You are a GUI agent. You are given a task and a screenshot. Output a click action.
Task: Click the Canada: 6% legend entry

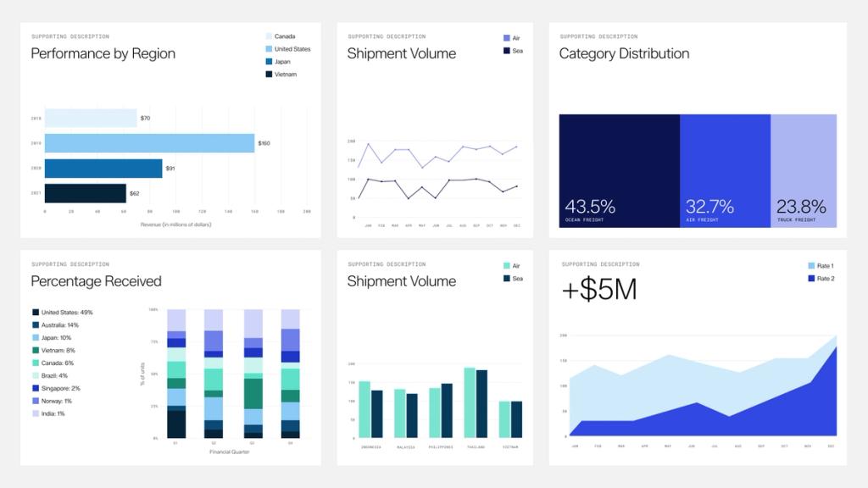coord(53,363)
